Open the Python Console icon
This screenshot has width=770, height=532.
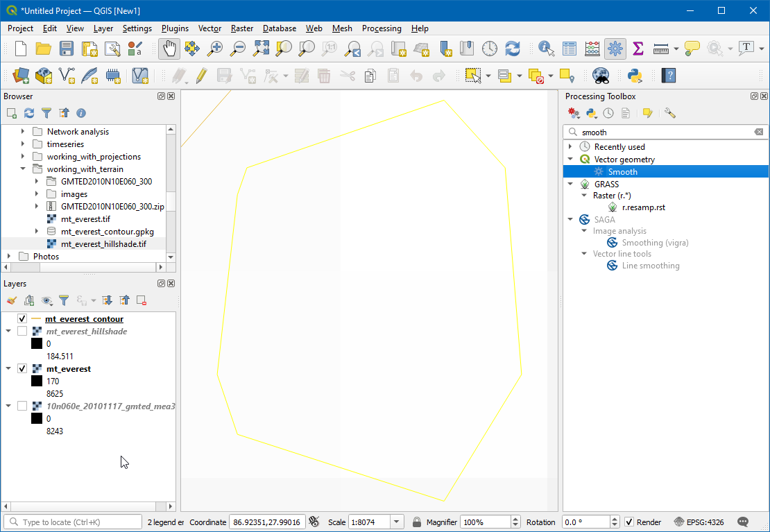pos(633,76)
